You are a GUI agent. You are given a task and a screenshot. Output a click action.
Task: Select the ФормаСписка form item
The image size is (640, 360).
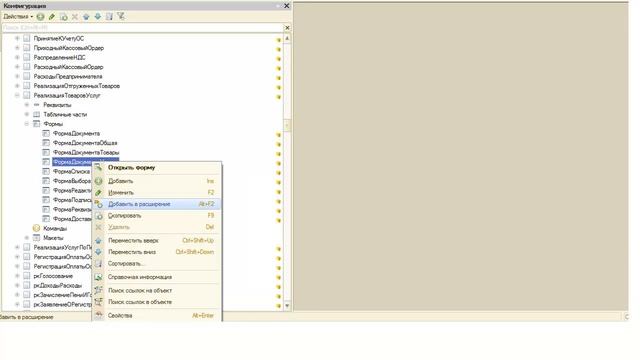pyautogui.click(x=71, y=171)
